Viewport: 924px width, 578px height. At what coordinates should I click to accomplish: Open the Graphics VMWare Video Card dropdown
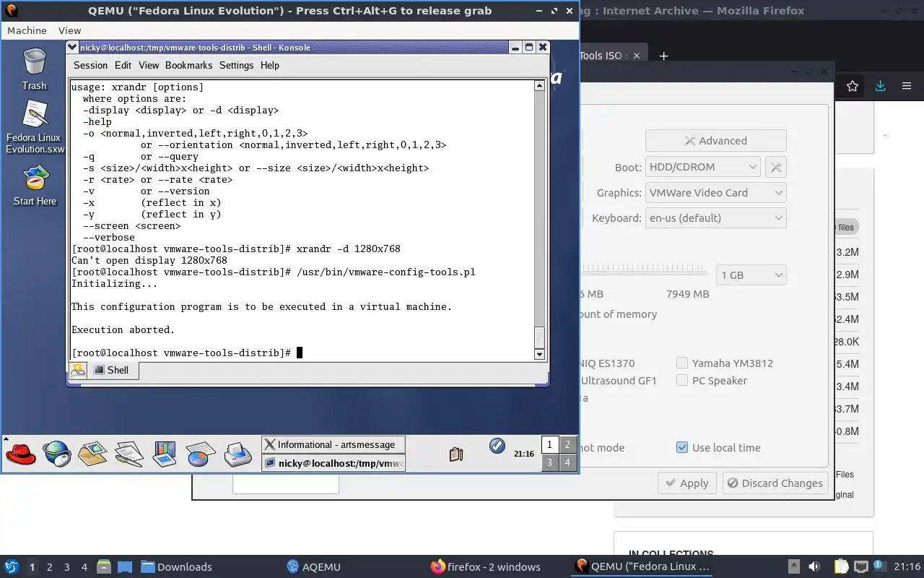pos(716,193)
